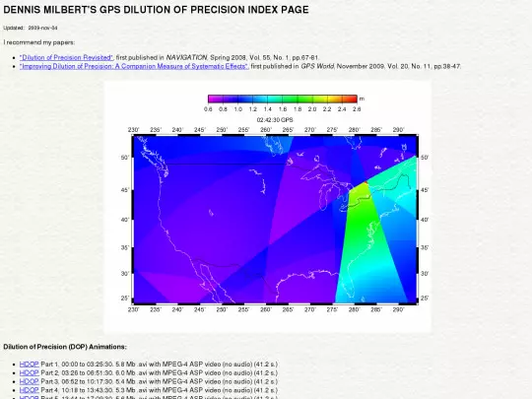Click the "GPS World" magazine name text
Viewport: 532px width, 399px height.
coord(317,67)
